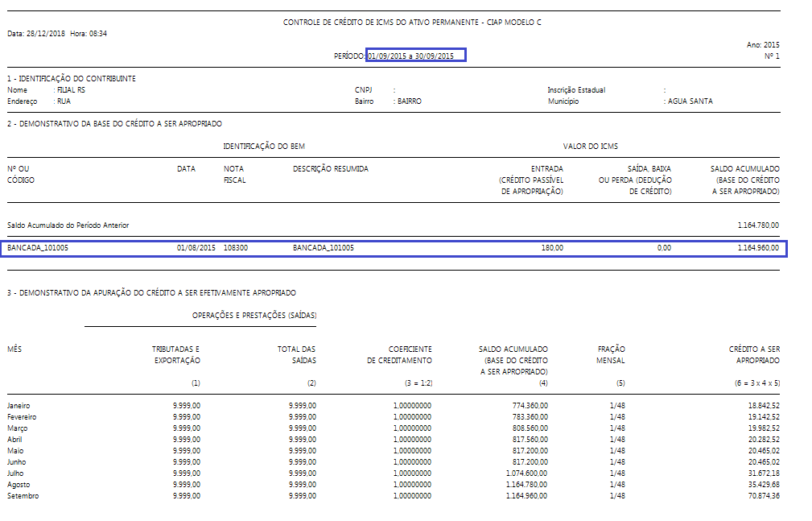Click Saldo Acumulado do Período Anterior label
Screen dimensions: 812x521
coord(68,225)
